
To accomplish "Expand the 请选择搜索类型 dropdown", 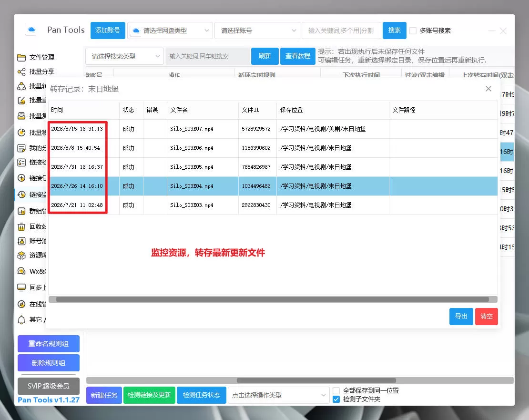I will click(x=124, y=56).
